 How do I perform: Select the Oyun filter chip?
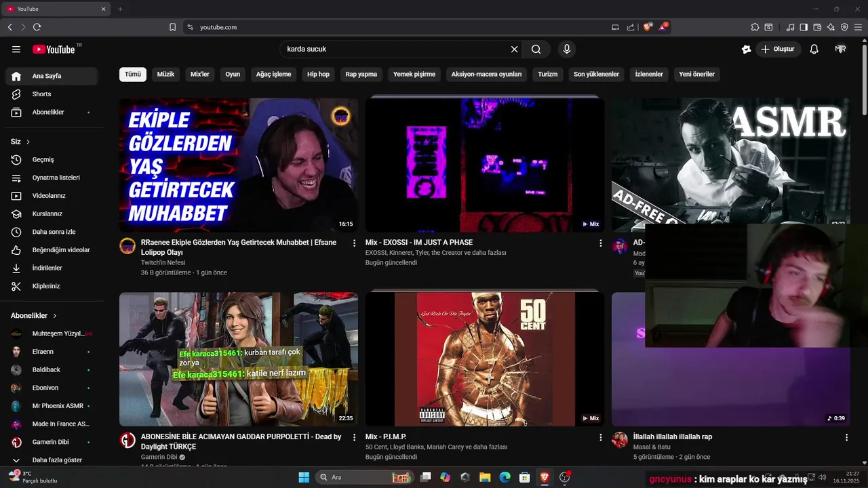tap(233, 74)
